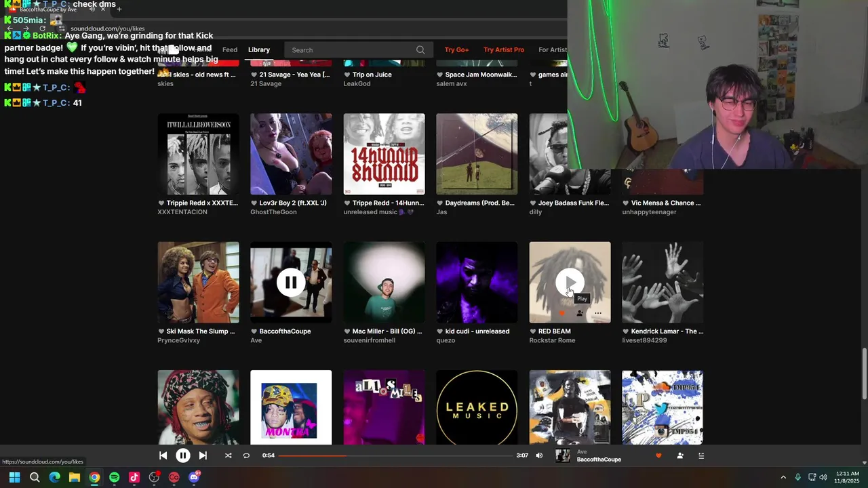Open BaccofthaCoupe title in player bar
Viewport: 868px width, 488px height.
(599, 460)
